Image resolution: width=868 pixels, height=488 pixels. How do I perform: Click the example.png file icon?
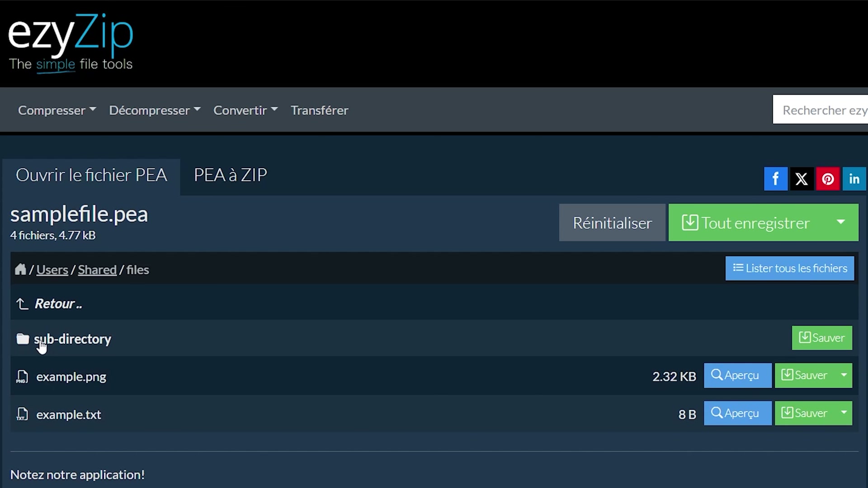(x=22, y=376)
